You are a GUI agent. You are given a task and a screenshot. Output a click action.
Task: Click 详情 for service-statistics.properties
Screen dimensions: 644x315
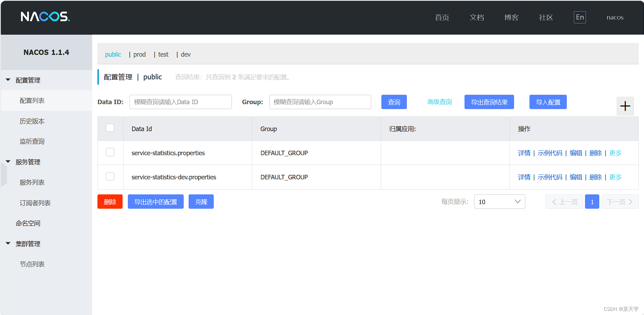pos(524,153)
